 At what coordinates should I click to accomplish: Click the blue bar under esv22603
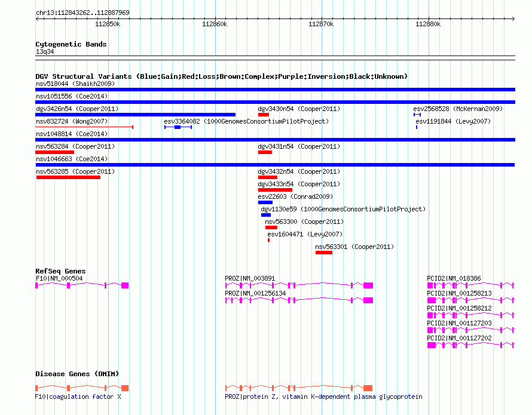point(265,202)
